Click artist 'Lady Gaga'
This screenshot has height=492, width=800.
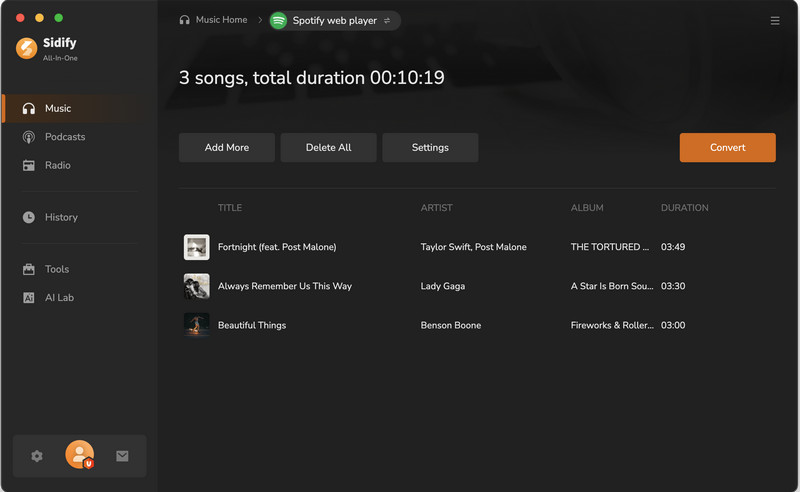pyautogui.click(x=442, y=286)
